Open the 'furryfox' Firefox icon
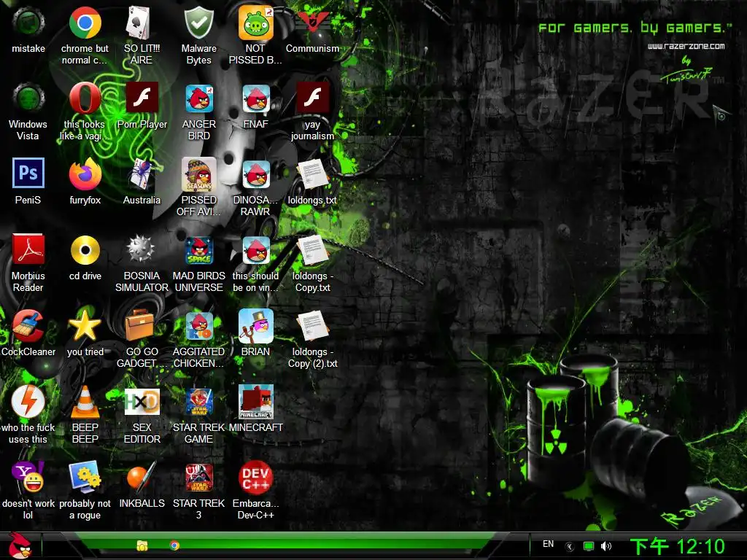This screenshot has height=560, width=747. 85,174
